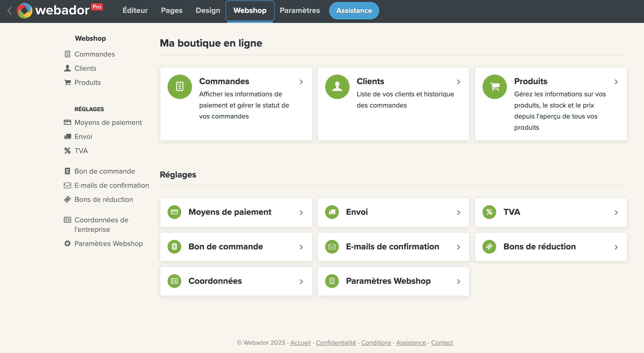
Task: Click the green Produits cart icon
Action: (494, 87)
